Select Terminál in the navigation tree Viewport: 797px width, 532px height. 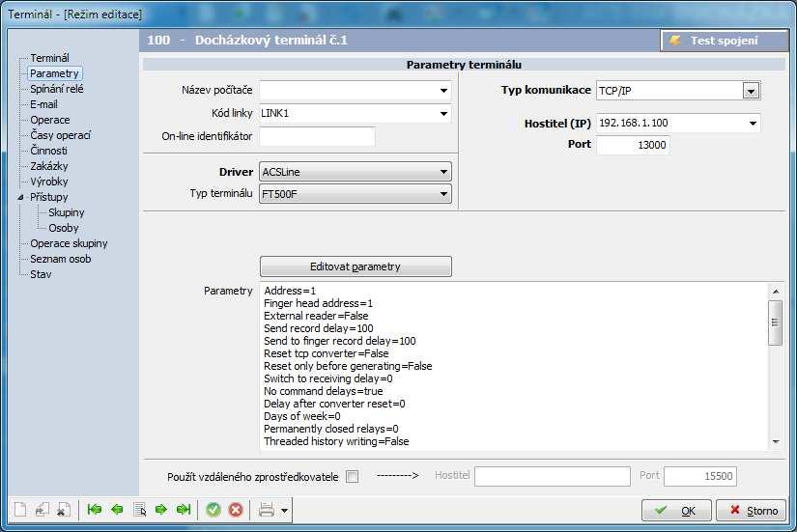pyautogui.click(x=49, y=58)
